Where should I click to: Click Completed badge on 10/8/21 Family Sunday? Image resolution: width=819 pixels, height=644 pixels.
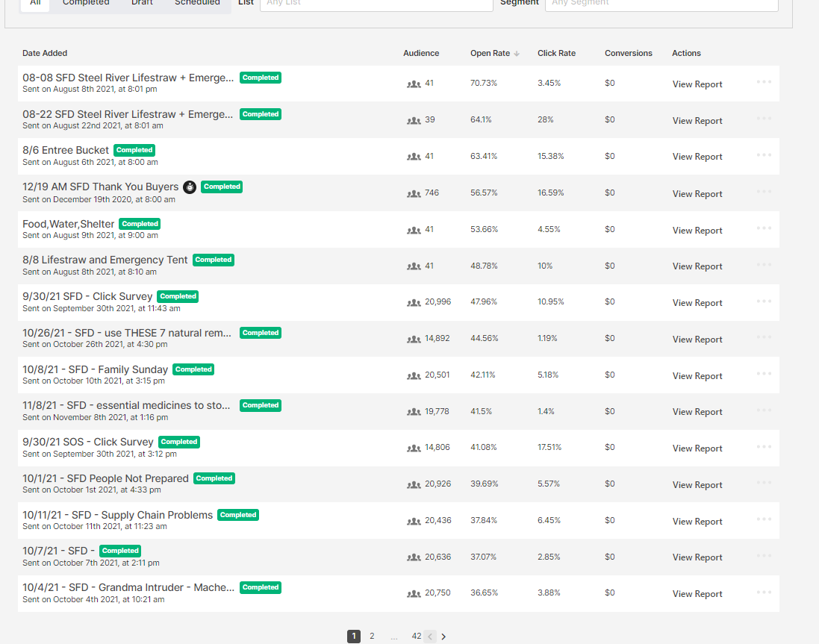pyautogui.click(x=193, y=369)
